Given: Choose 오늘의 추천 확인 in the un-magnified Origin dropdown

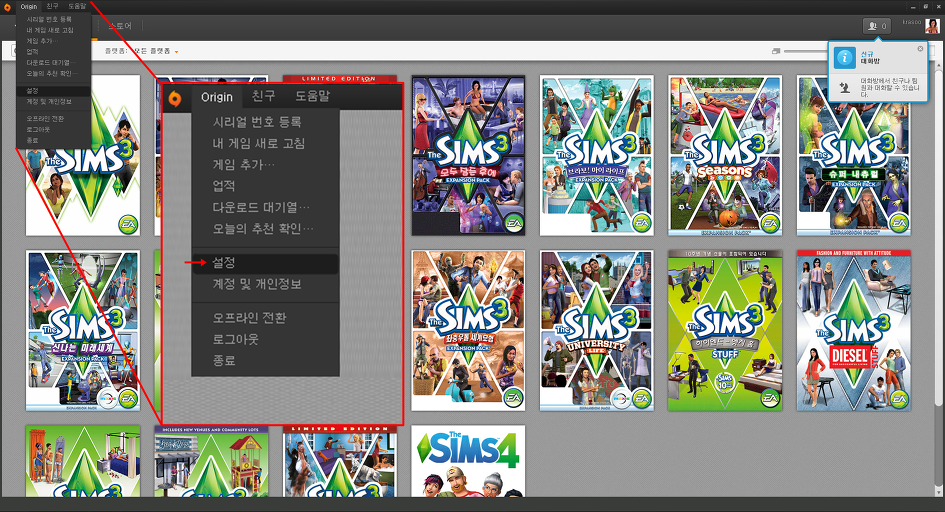Looking at the screenshot, I should pyautogui.click(x=54, y=73).
